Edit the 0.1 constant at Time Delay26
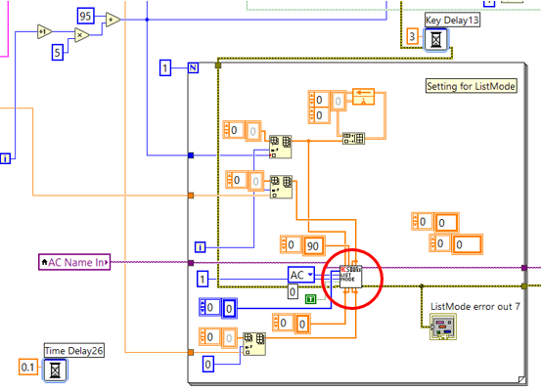Viewport: 542px width, 392px height. point(28,368)
